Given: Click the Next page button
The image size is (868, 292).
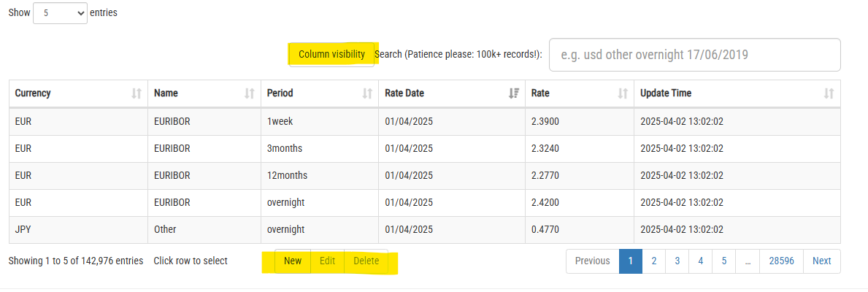Looking at the screenshot, I should click(x=821, y=261).
